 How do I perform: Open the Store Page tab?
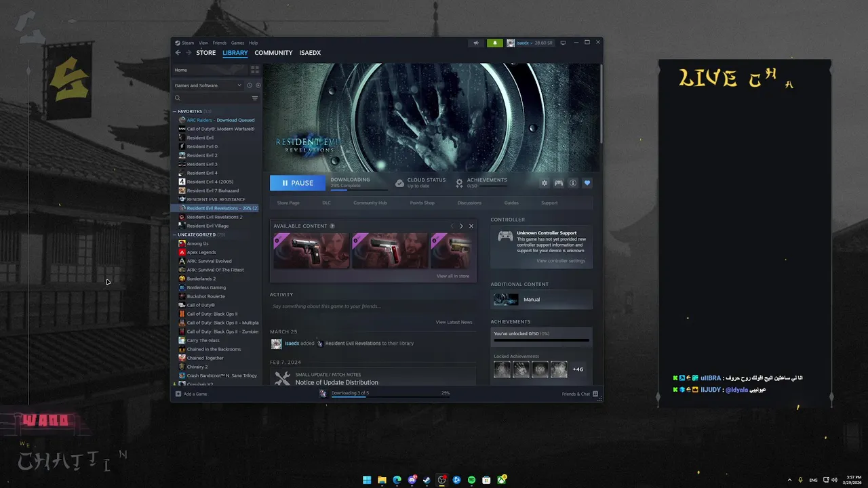(x=288, y=203)
